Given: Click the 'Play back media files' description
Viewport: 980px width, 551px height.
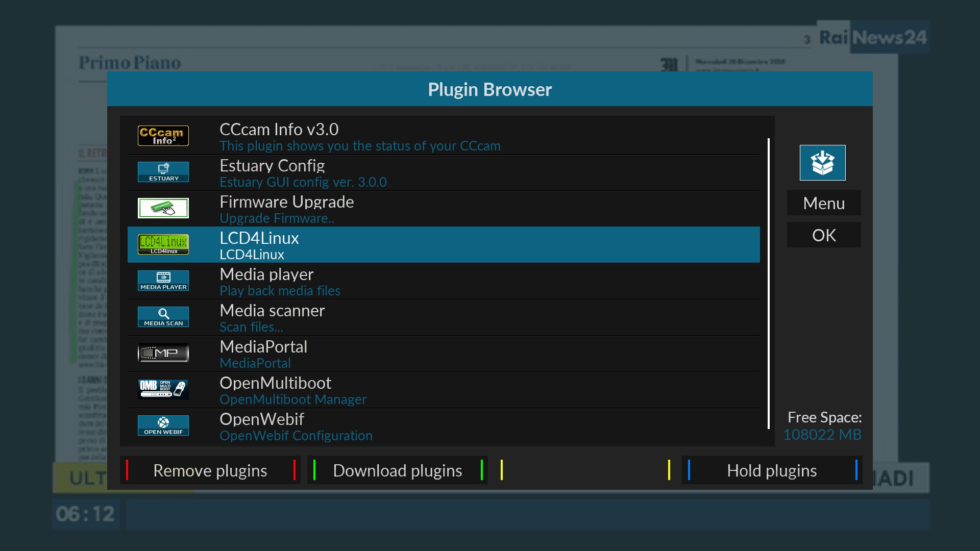Looking at the screenshot, I should pyautogui.click(x=280, y=291).
